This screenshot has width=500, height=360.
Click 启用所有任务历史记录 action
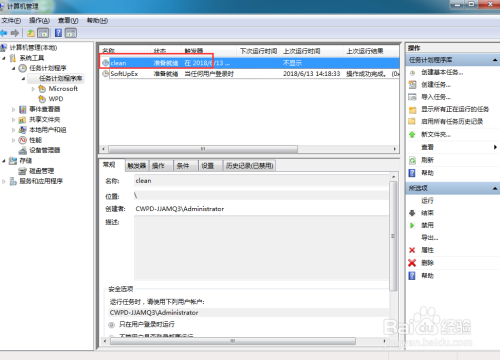coord(452,121)
